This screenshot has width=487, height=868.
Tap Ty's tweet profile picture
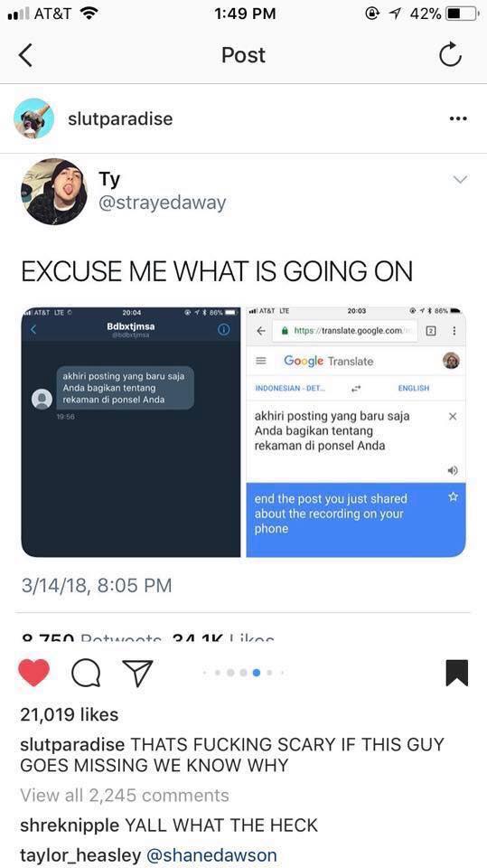[53, 192]
